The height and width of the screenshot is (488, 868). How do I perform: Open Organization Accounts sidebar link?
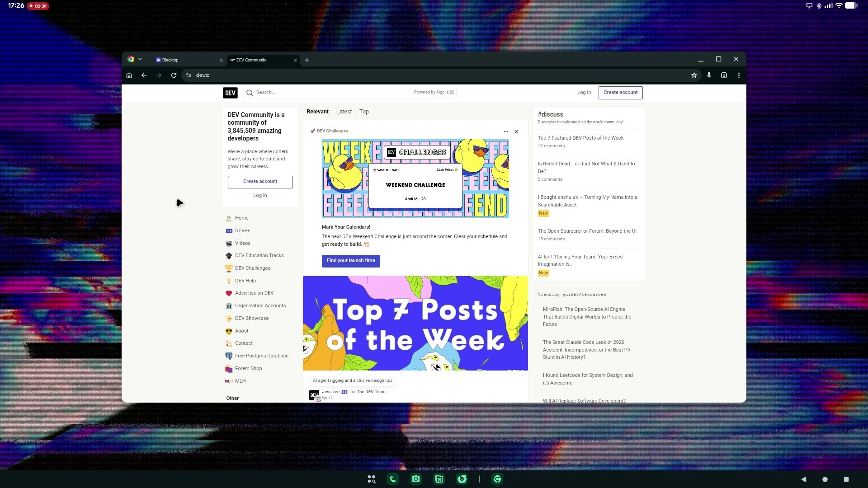click(x=260, y=306)
